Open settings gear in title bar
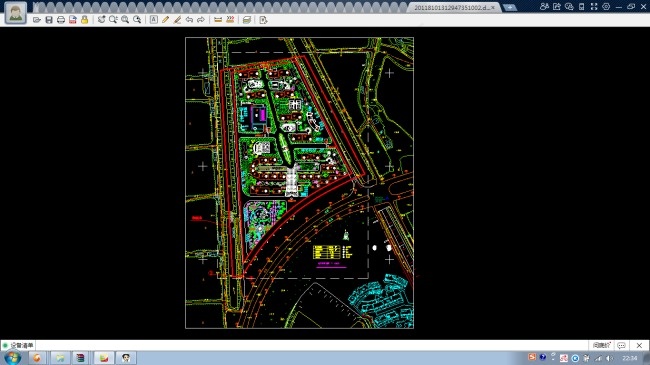This screenshot has height=365, width=650. click(606, 7)
